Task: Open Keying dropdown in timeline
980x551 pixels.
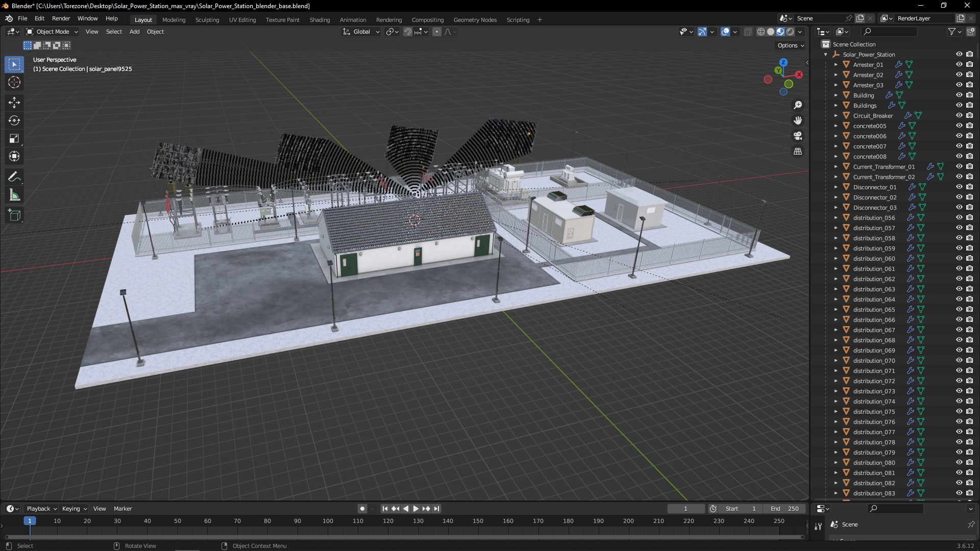Action: [74, 509]
